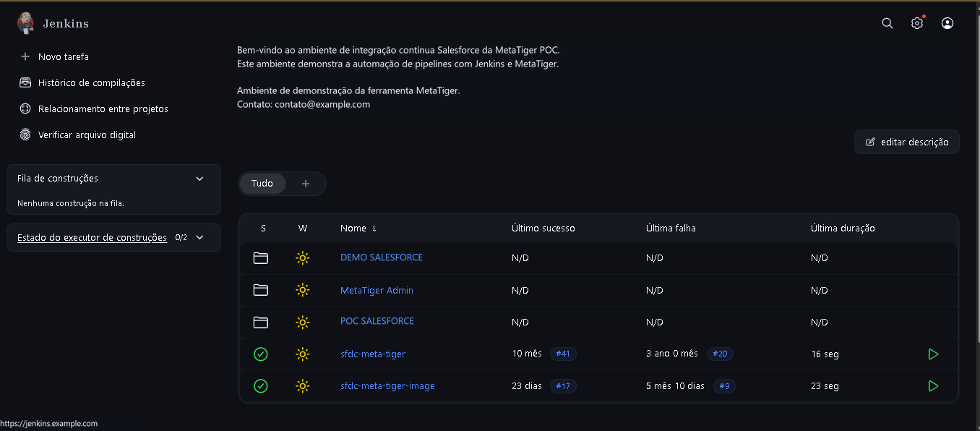Open Manage Jenkins gear icon
Viewport: 980px width, 431px height.
click(917, 23)
